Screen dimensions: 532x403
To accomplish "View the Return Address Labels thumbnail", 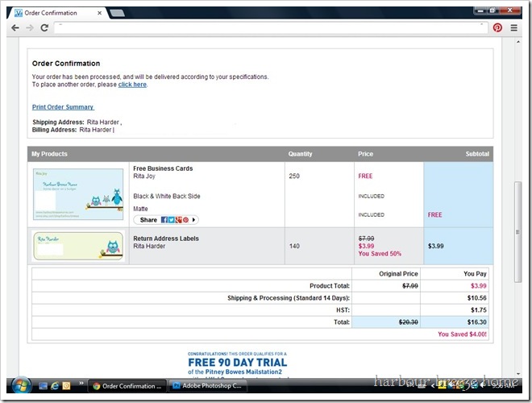I will tap(78, 247).
